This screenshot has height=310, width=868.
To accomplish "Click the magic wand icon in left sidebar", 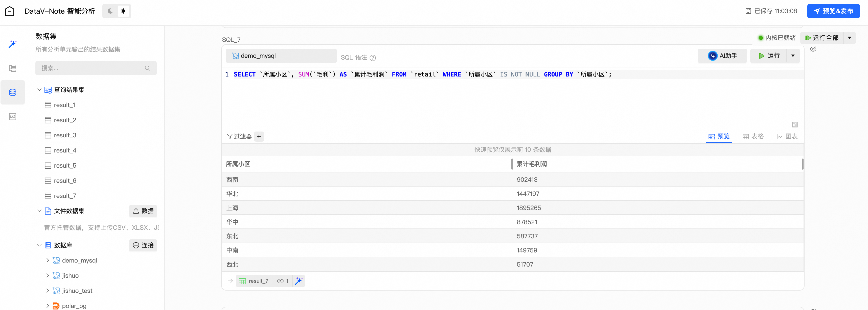I will pos(12,44).
